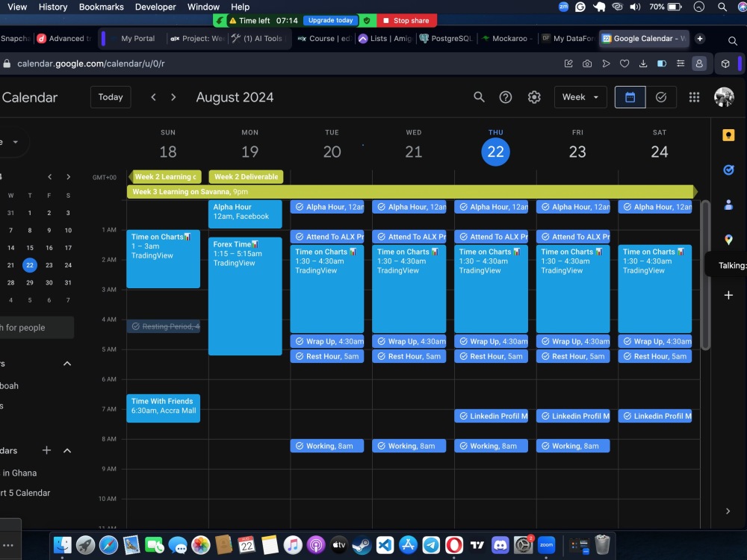Screen dimensions: 747x560
Task: Open the Time With Friends event
Action: (x=163, y=408)
